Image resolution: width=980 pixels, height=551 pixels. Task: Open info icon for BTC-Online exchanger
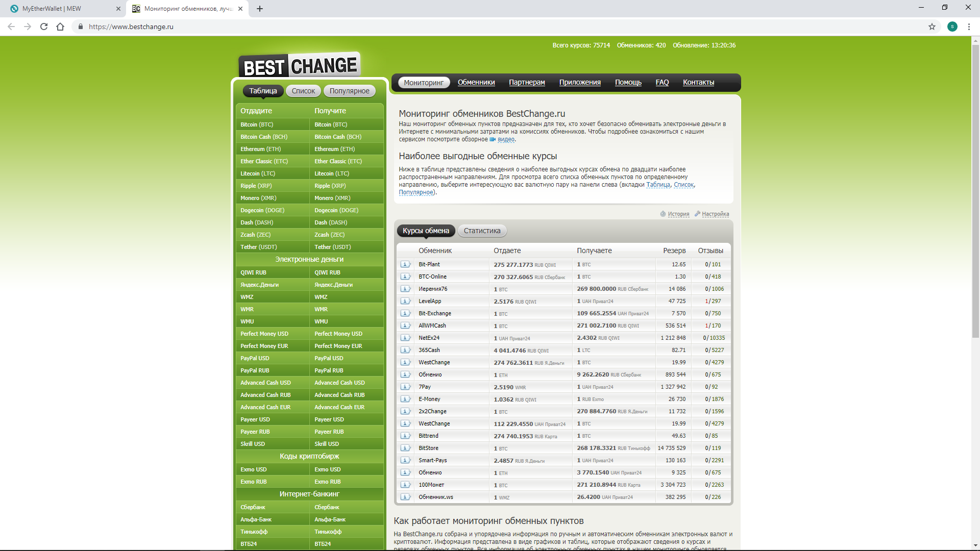click(x=406, y=277)
